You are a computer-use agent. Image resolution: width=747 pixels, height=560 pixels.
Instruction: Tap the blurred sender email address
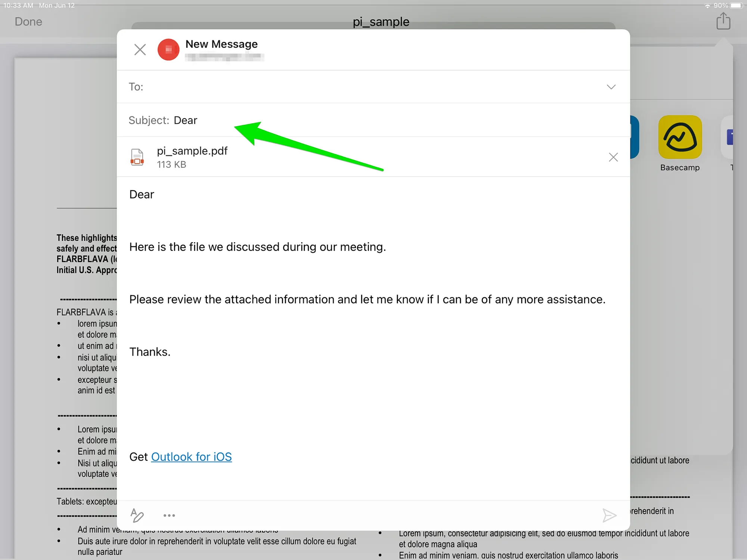click(224, 57)
